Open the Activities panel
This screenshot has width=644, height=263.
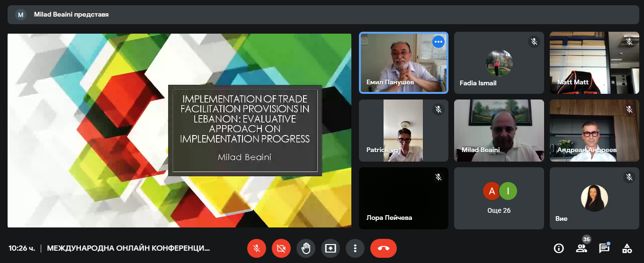[x=627, y=248]
